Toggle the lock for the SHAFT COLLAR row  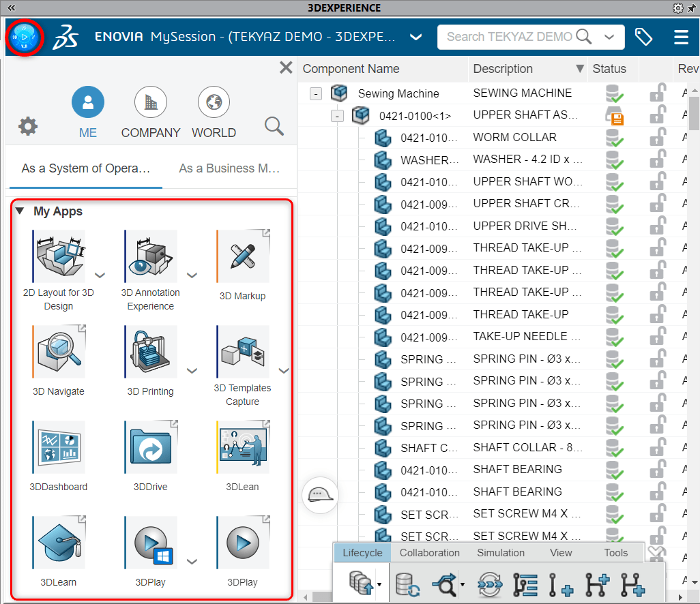tap(658, 447)
